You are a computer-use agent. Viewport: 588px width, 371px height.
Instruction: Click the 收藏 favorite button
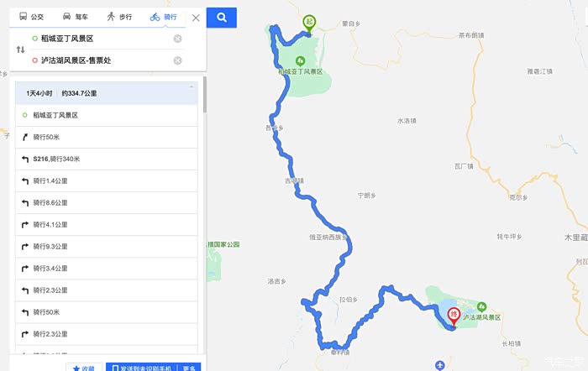tap(84, 368)
